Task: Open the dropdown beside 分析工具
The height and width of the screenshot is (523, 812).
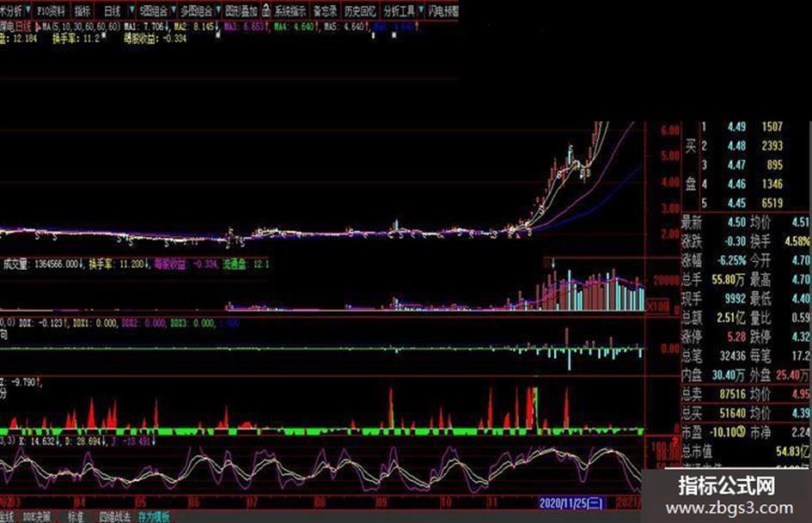Action: (420, 9)
